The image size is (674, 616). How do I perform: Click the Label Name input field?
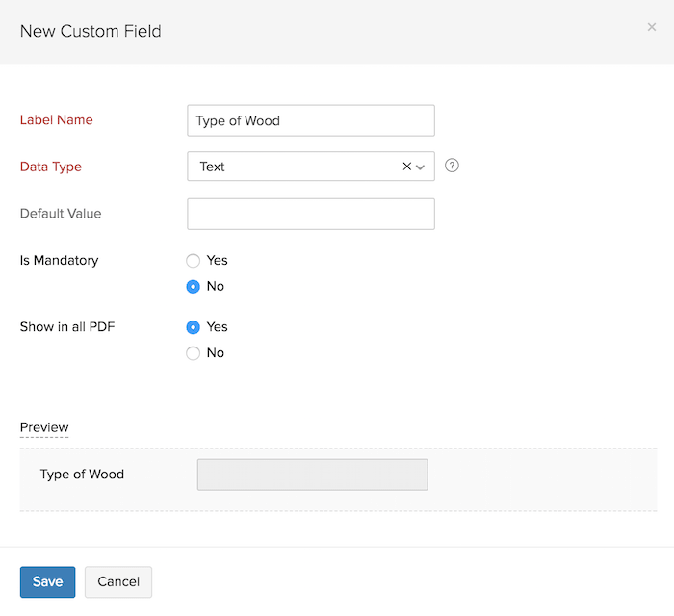(310, 120)
